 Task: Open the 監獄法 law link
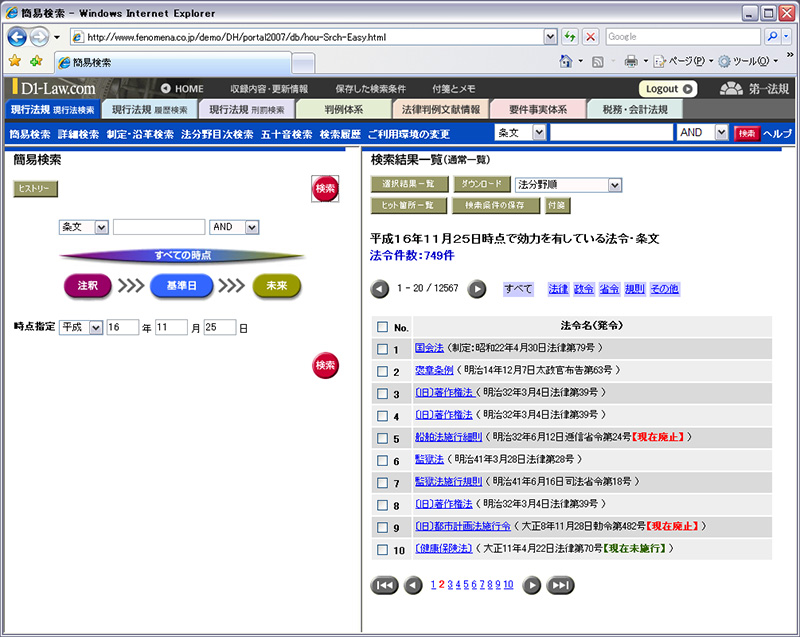(429, 459)
